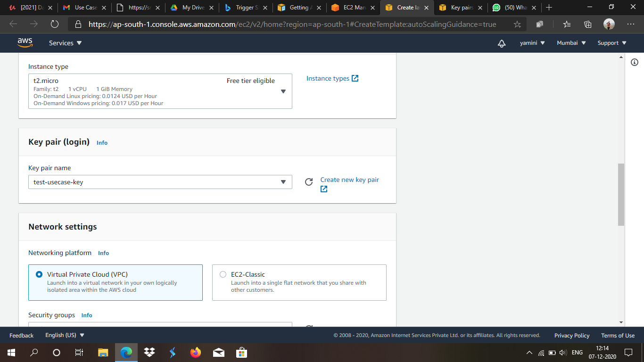Open a new browser tab
The height and width of the screenshot is (362, 644).
(549, 8)
